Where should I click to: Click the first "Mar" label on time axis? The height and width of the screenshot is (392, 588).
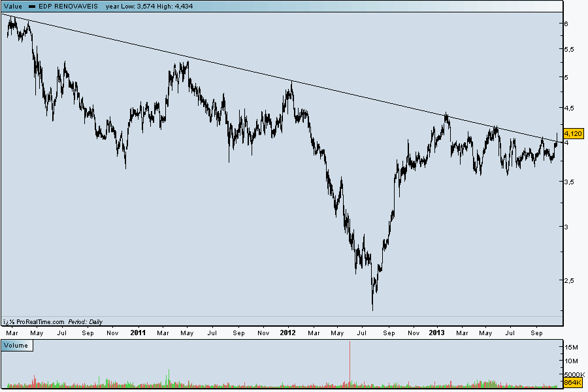(x=12, y=333)
